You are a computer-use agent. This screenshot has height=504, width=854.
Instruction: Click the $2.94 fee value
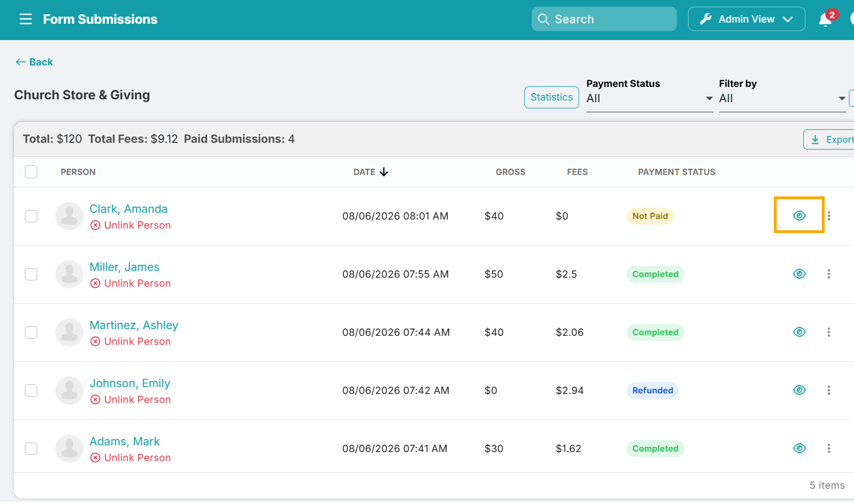click(570, 391)
